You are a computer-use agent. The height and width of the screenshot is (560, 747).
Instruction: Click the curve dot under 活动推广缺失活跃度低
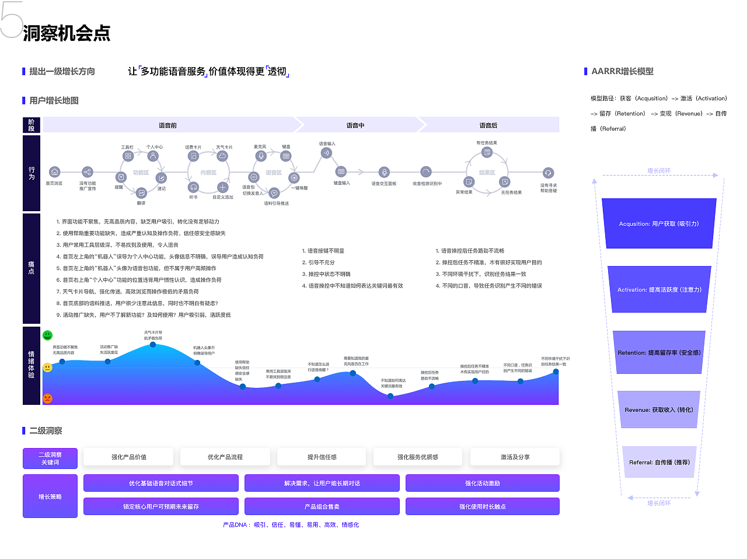(x=108, y=362)
